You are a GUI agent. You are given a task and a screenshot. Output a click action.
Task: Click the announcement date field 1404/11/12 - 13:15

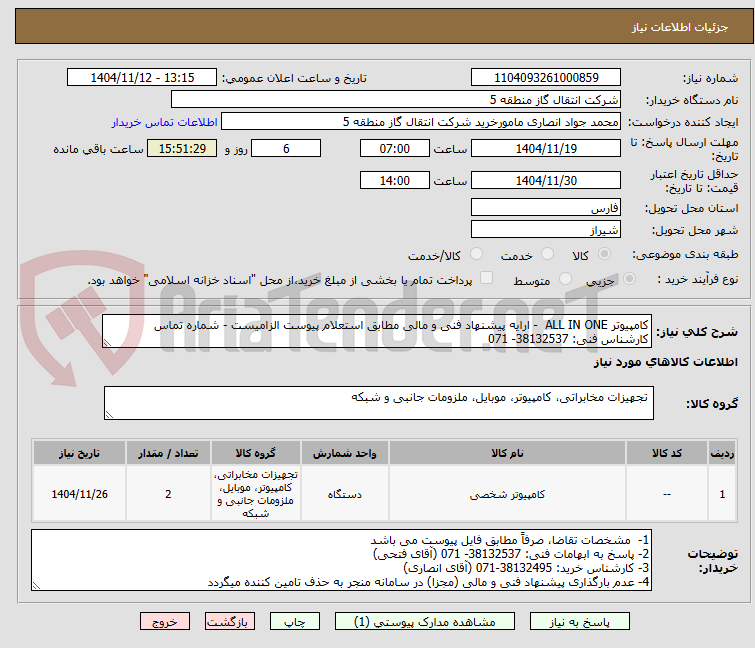point(142,78)
